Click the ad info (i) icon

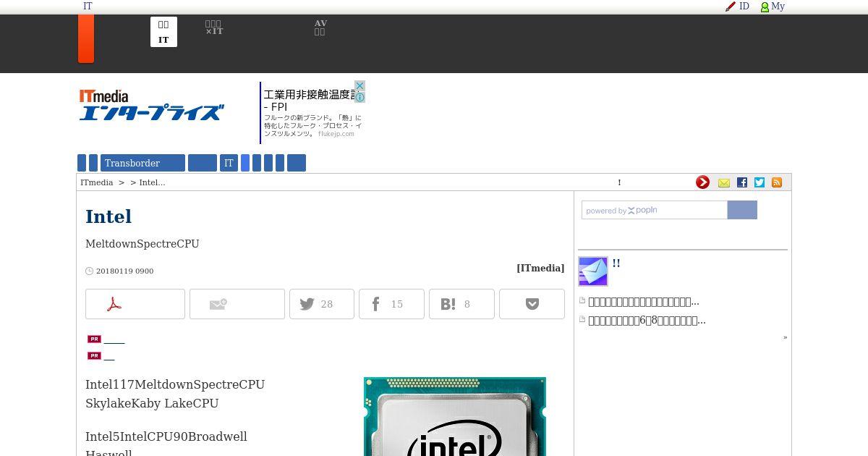pyautogui.click(x=359, y=97)
